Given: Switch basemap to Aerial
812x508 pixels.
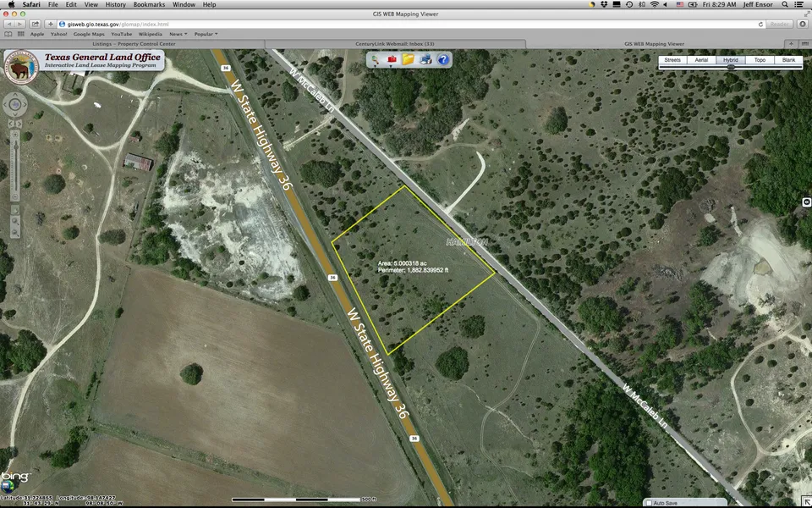Looking at the screenshot, I should (701, 60).
